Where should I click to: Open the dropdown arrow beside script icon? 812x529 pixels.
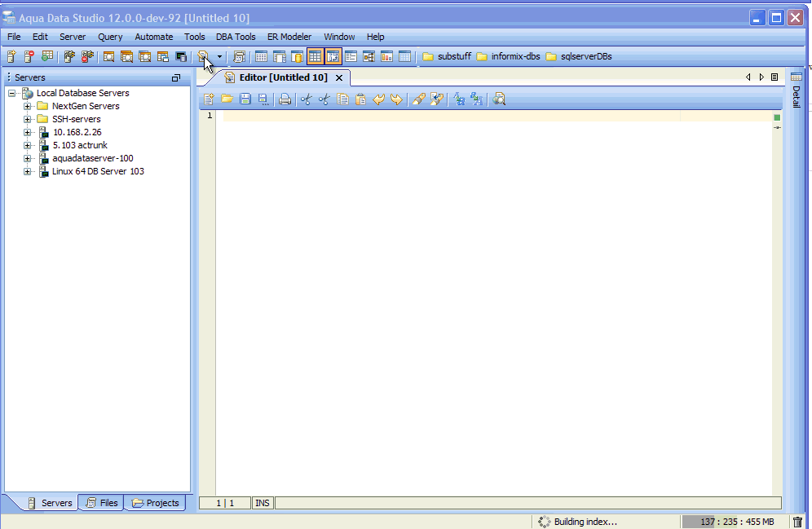tap(219, 56)
